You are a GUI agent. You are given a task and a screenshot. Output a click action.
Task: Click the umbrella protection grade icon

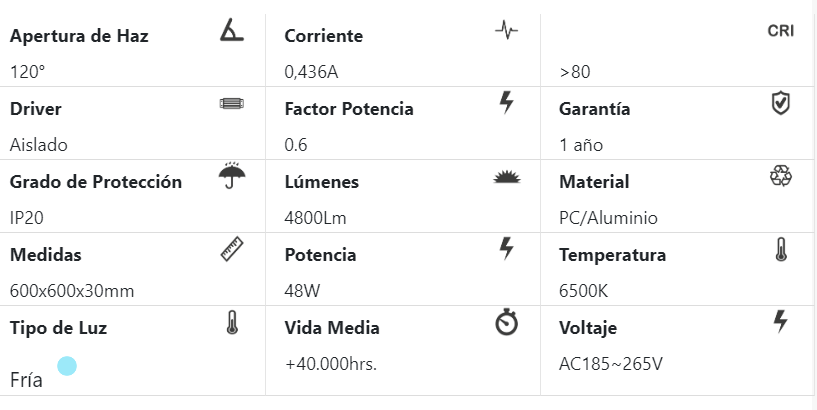232,176
